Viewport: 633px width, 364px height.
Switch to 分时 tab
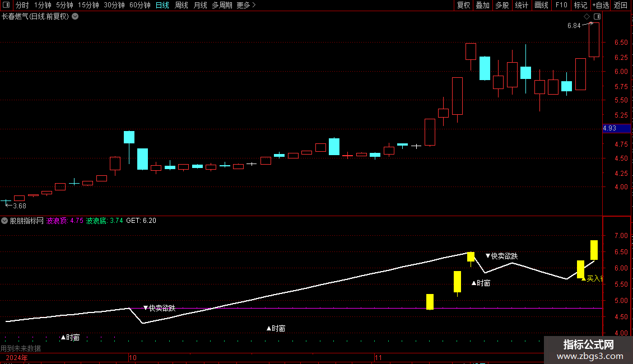click(x=22, y=5)
